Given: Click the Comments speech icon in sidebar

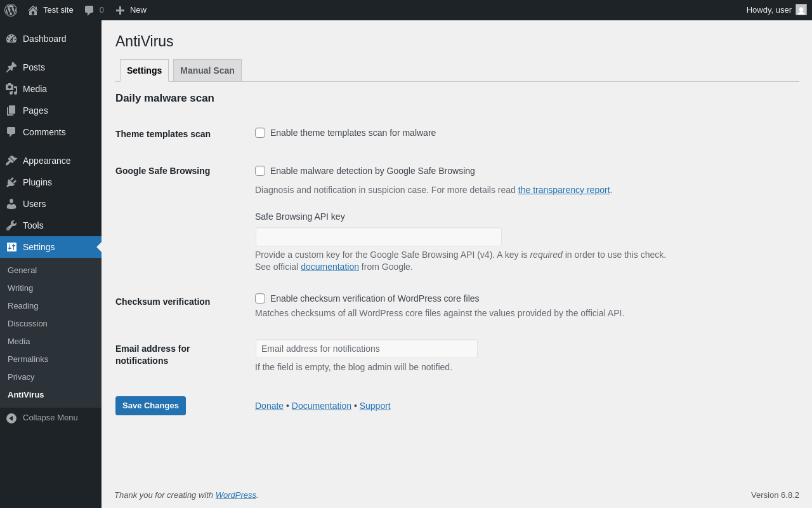Looking at the screenshot, I should point(11,132).
